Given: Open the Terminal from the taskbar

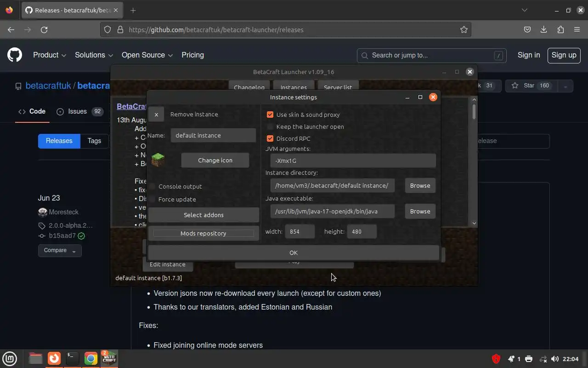Looking at the screenshot, I should click(x=72, y=358).
